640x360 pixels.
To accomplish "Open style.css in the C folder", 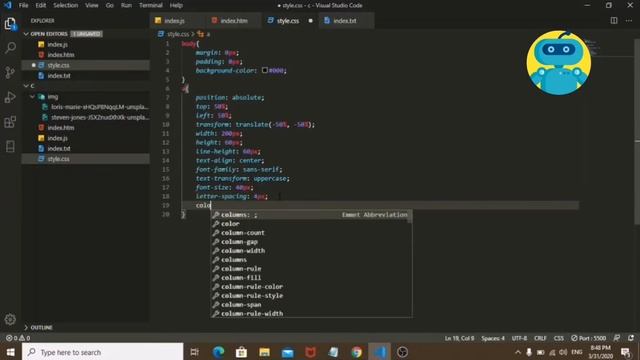I will click(86, 159).
